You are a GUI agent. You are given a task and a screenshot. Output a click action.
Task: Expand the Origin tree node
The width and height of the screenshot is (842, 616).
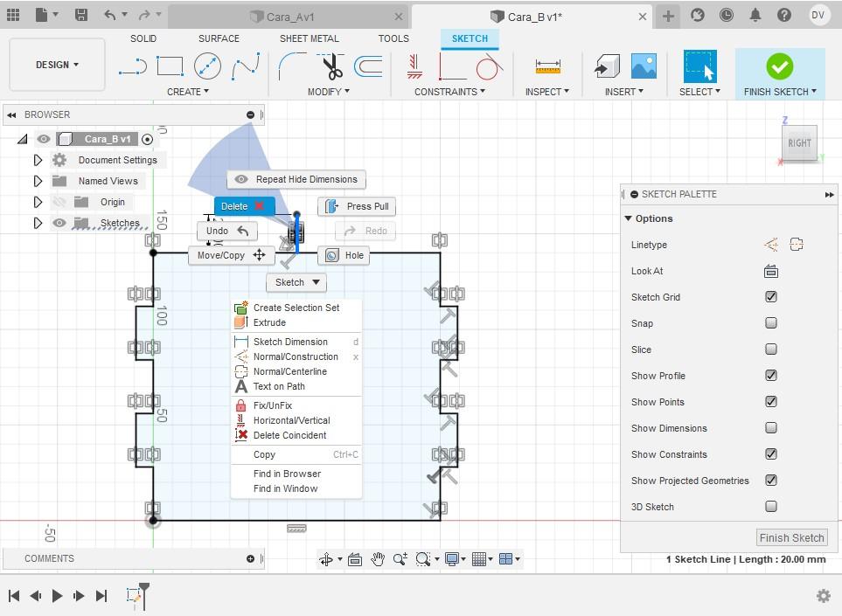tap(38, 202)
